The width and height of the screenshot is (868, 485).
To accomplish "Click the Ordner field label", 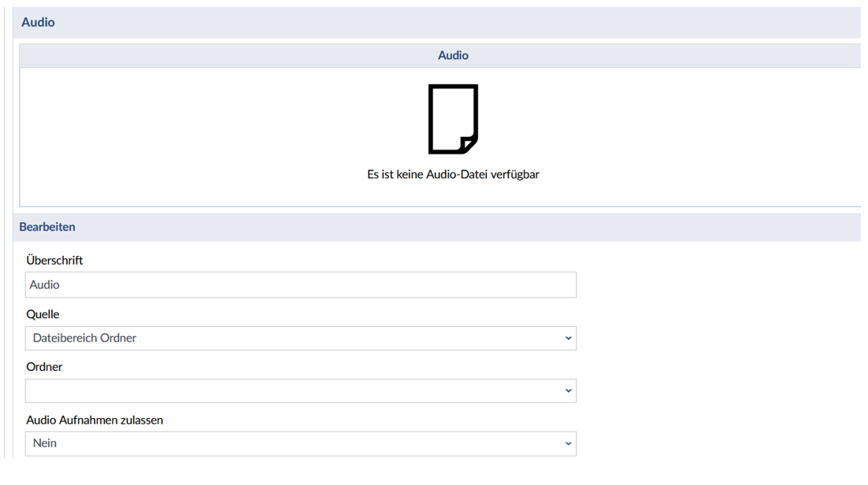I will (44, 367).
